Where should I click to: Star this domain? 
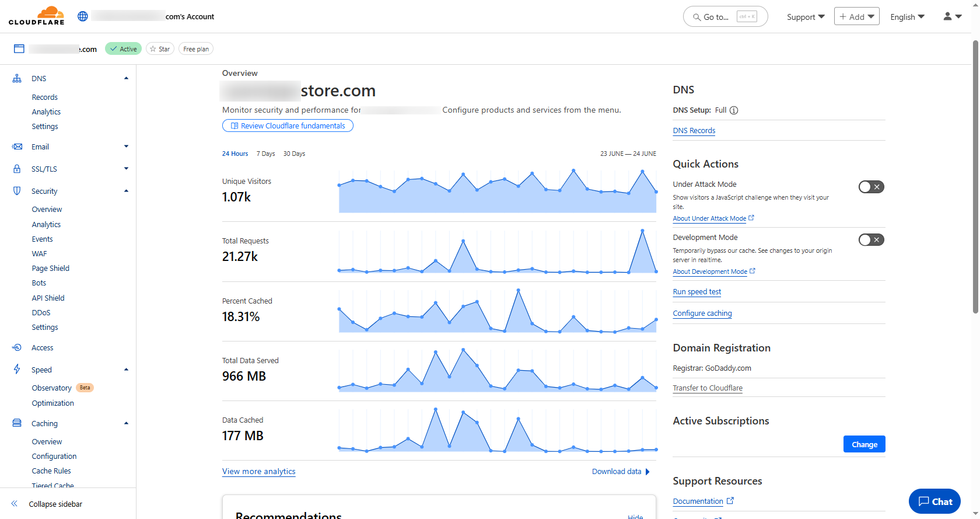(160, 49)
